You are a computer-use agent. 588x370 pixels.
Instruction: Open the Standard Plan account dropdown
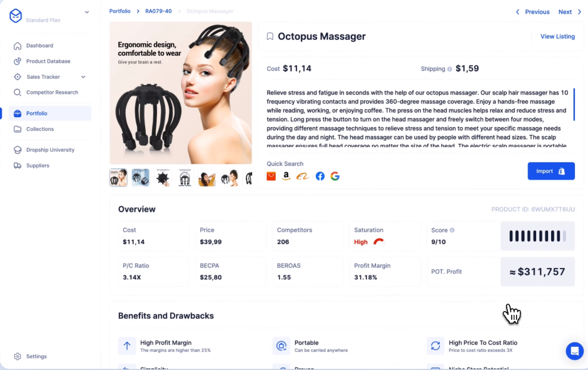(x=86, y=12)
